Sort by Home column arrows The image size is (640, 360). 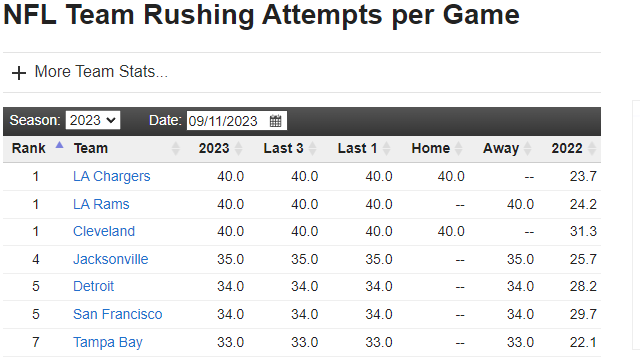point(459,148)
